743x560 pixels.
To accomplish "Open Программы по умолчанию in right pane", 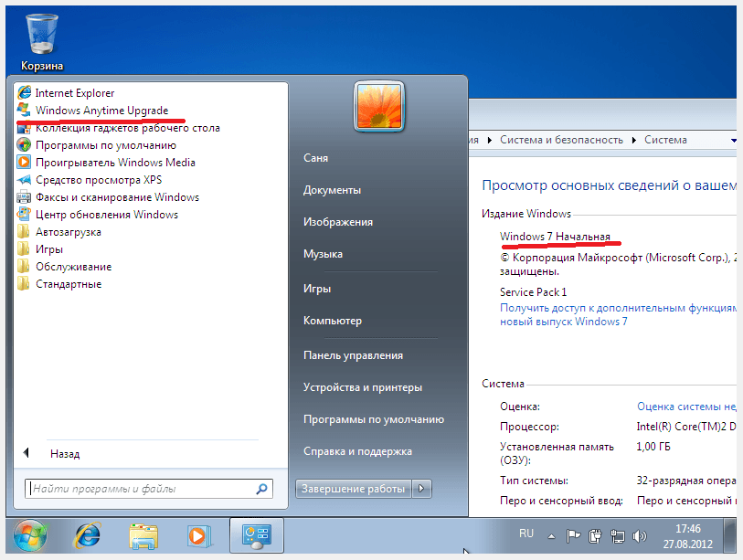I will pos(374,419).
